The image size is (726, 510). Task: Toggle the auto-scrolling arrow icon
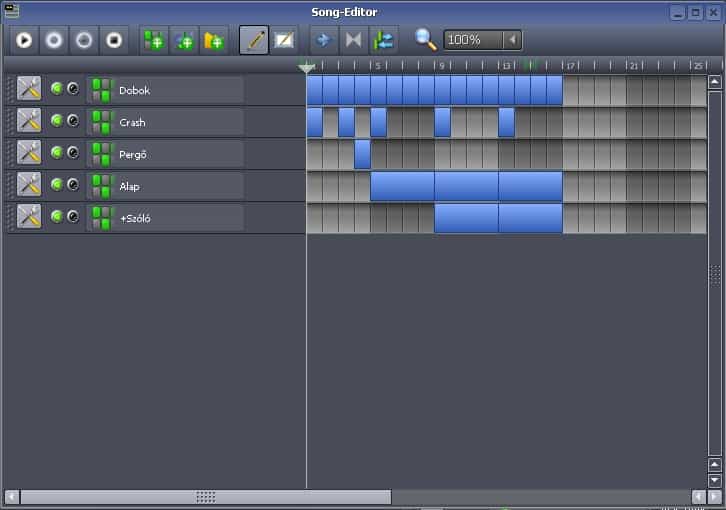click(323, 40)
